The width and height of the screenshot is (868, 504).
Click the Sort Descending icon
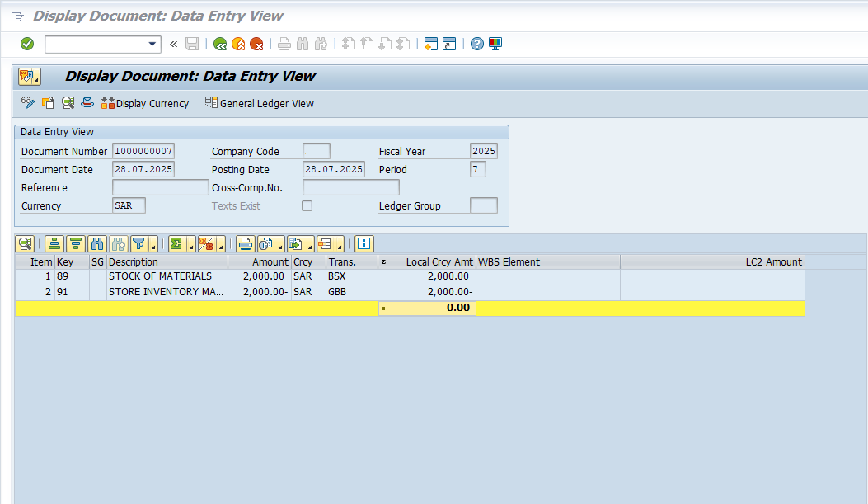76,243
